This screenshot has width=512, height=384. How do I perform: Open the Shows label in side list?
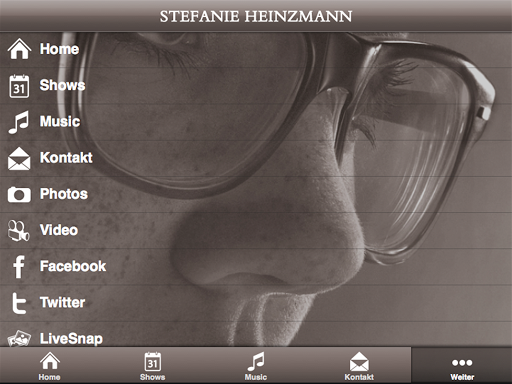62,85
